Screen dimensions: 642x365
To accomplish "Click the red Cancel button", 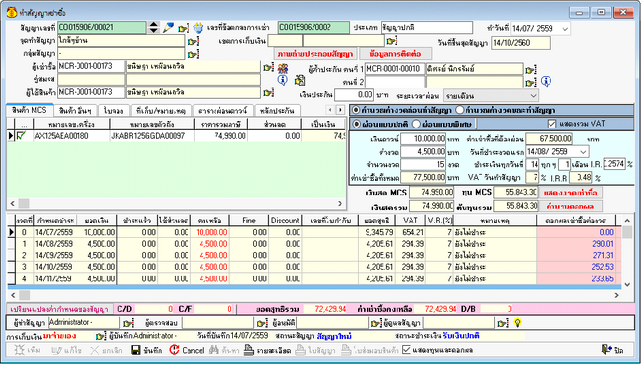I will click(187, 350).
